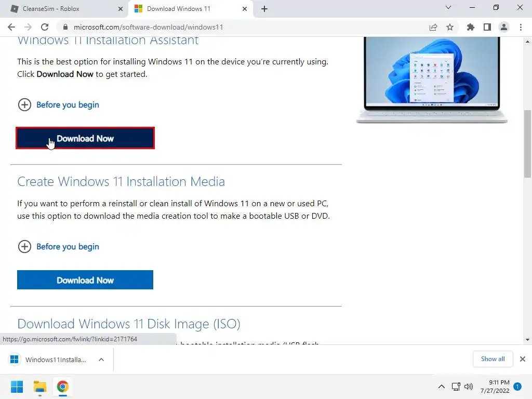Click the Windows 11 laptop image
Screen dimensions: 532x399
(x=432, y=79)
